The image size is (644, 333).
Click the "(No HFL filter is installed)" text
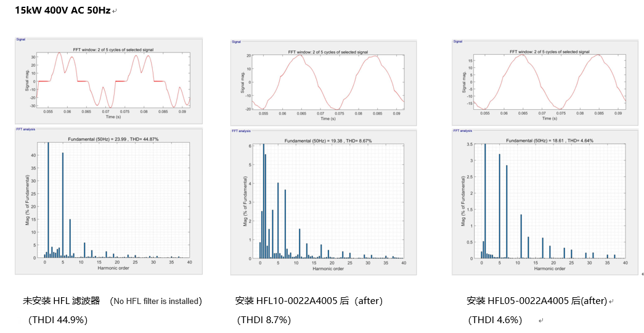click(156, 301)
